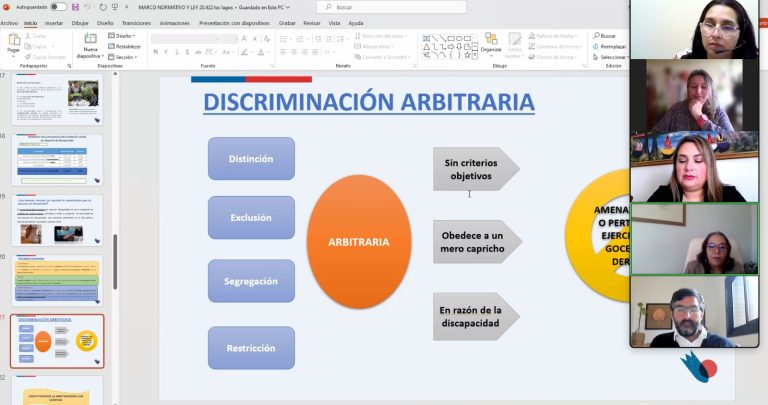The image size is (768, 405).
Task: Select the triangle shape in gallery
Action: [426, 47]
